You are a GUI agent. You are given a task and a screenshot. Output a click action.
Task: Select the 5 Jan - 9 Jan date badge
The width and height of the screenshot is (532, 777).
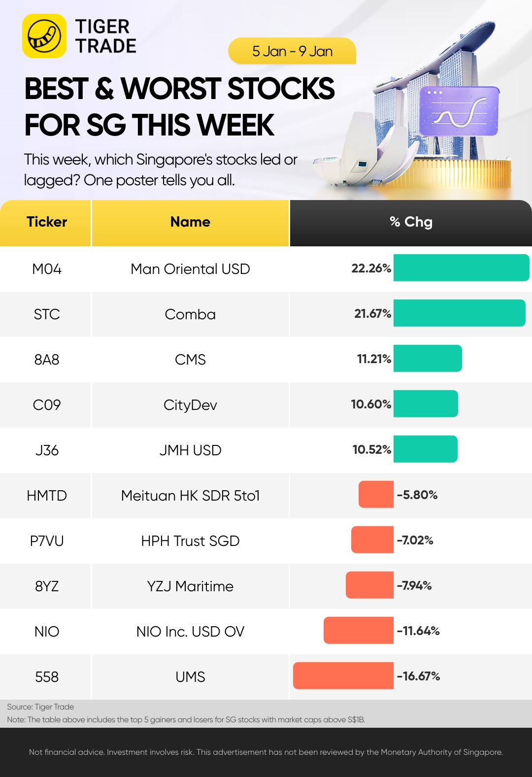tap(292, 51)
